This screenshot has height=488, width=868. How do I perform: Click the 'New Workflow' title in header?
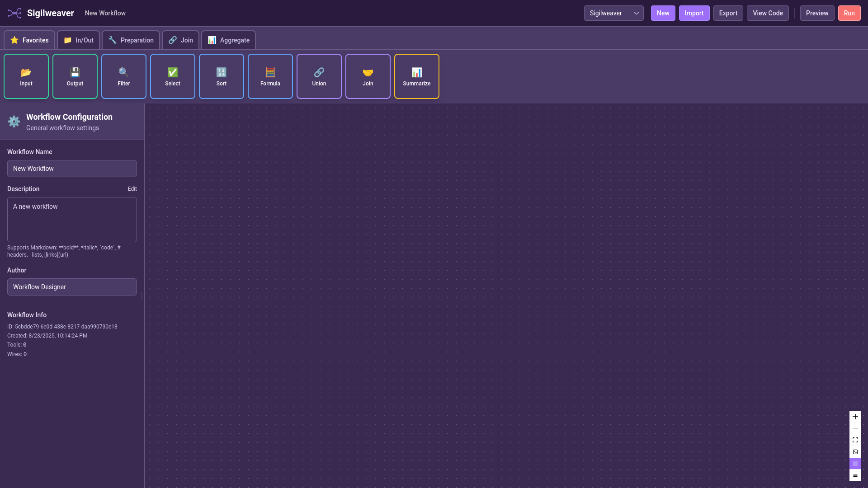pos(105,13)
